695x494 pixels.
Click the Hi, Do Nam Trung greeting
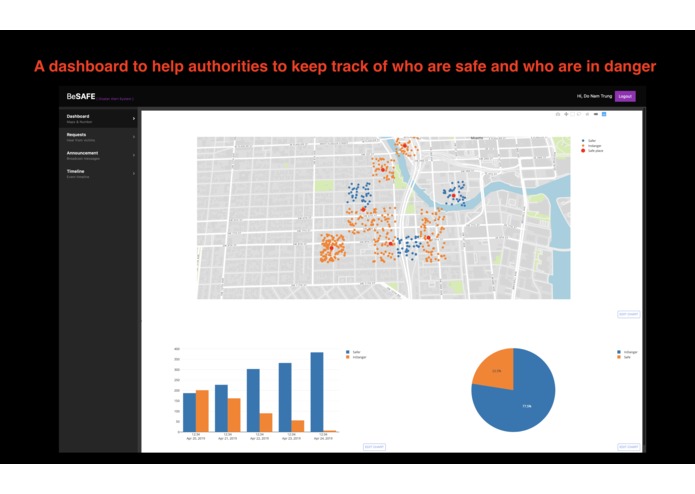[594, 96]
